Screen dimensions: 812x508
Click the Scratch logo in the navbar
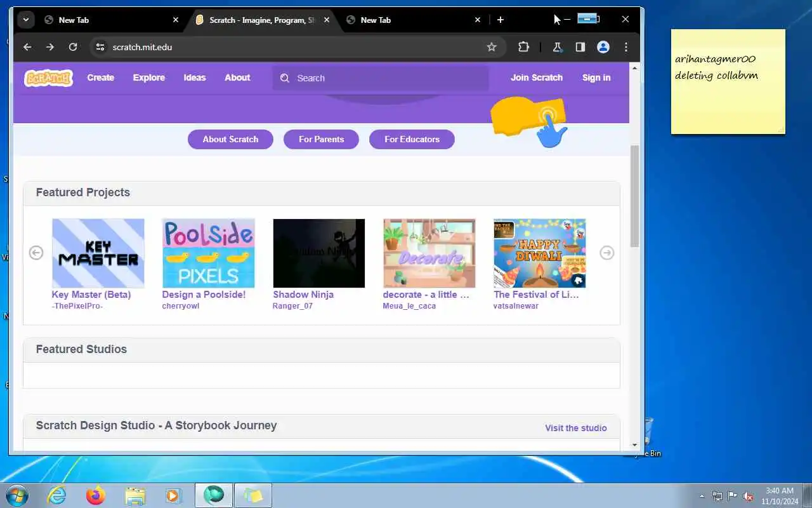tap(48, 77)
